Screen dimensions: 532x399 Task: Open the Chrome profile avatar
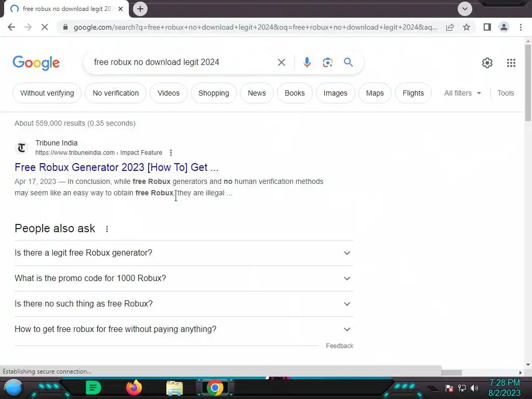504,27
